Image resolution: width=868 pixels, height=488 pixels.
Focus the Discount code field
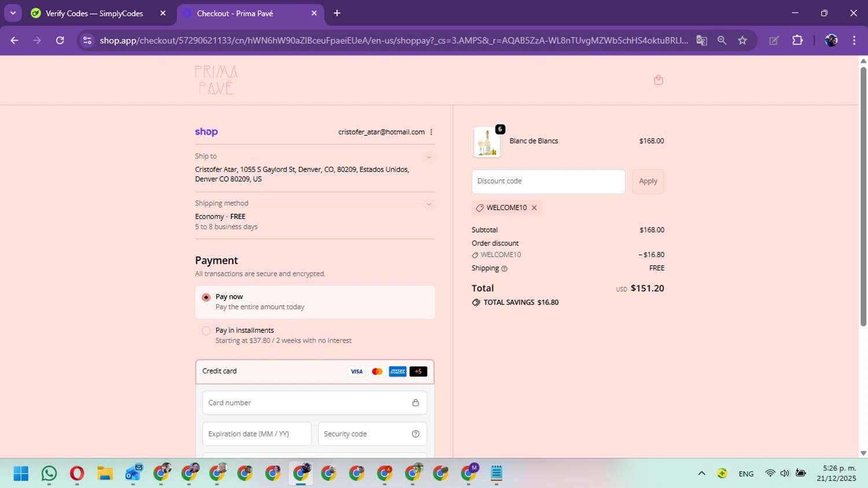coord(549,182)
